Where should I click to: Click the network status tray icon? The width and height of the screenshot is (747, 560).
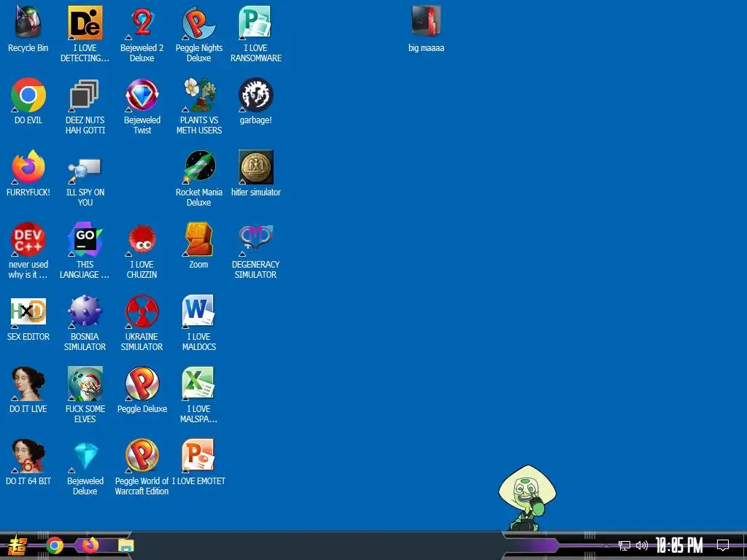pos(624,545)
